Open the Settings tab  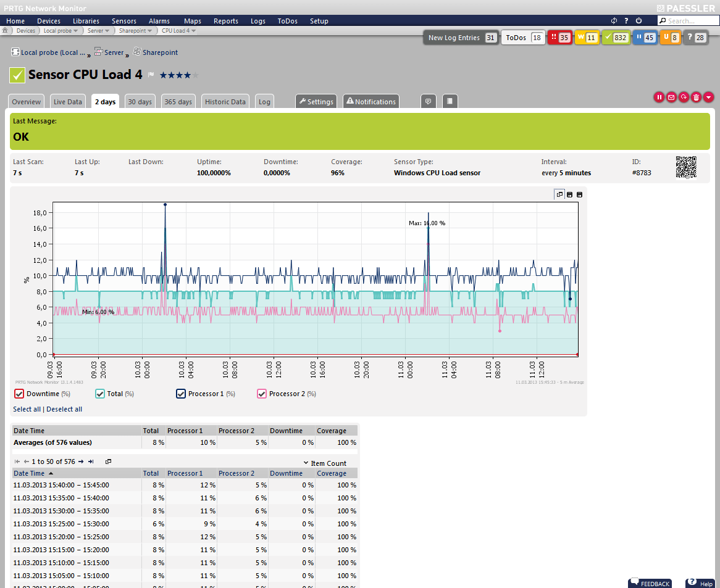316,101
